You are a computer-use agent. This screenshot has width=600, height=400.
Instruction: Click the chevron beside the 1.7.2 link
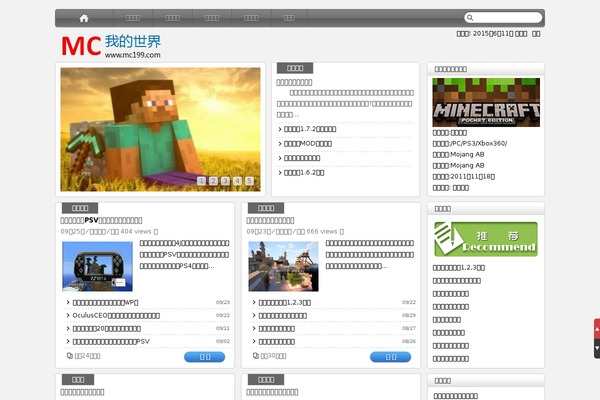click(x=280, y=129)
